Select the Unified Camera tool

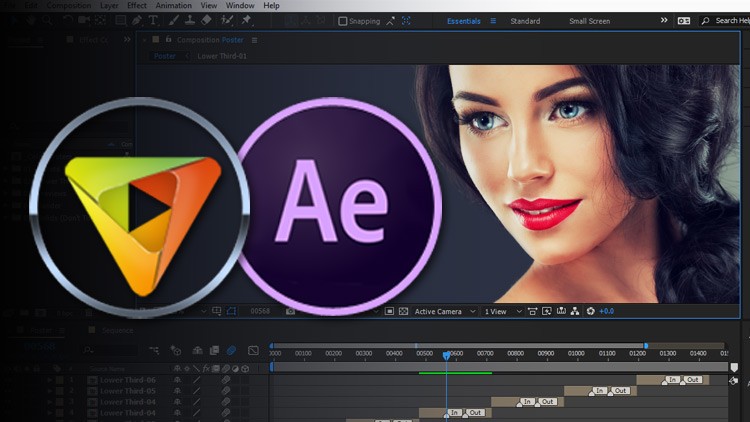tap(84, 20)
